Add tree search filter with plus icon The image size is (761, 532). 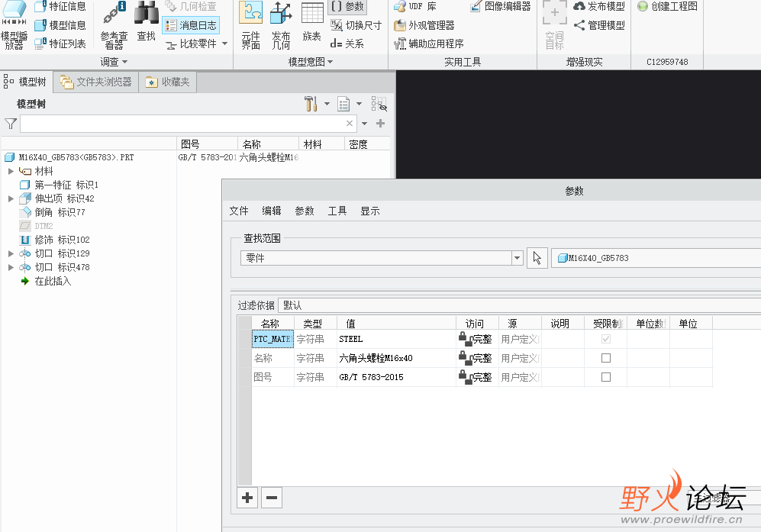[x=380, y=124]
